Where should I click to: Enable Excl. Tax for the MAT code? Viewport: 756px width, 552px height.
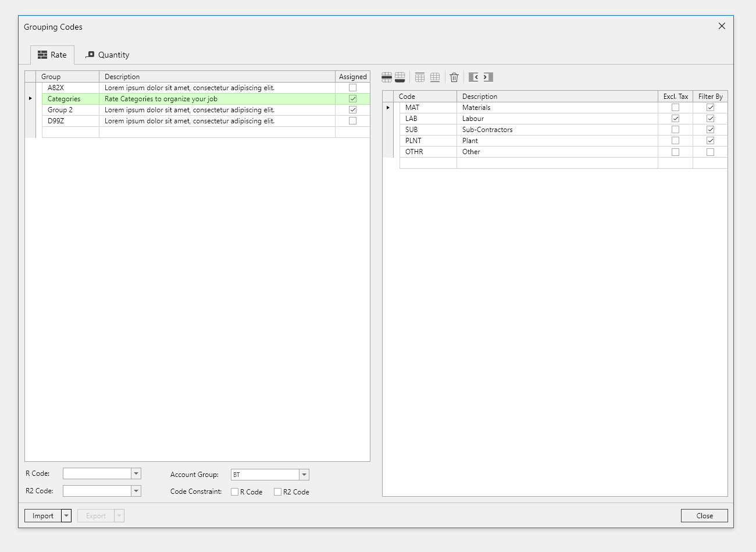pos(675,108)
